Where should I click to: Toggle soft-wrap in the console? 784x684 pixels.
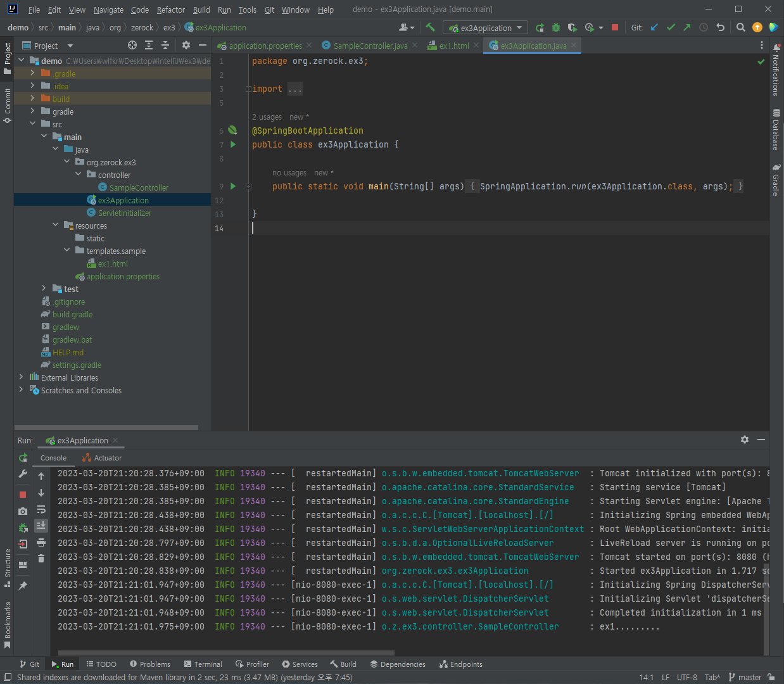click(41, 509)
